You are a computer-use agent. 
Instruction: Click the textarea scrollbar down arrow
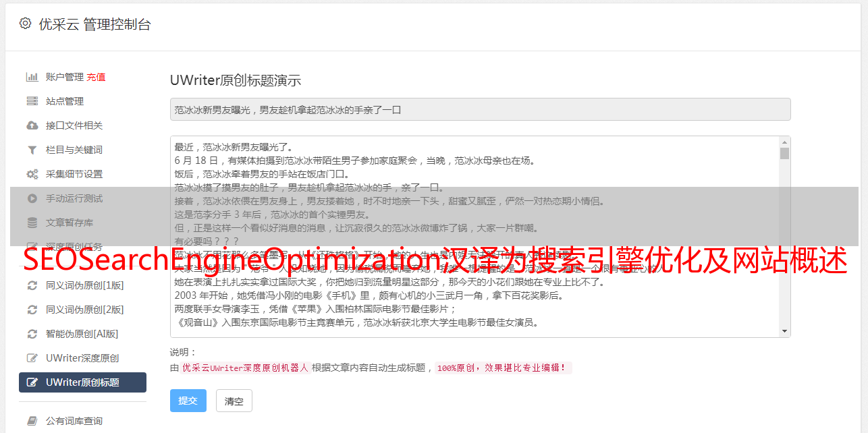[x=784, y=331]
